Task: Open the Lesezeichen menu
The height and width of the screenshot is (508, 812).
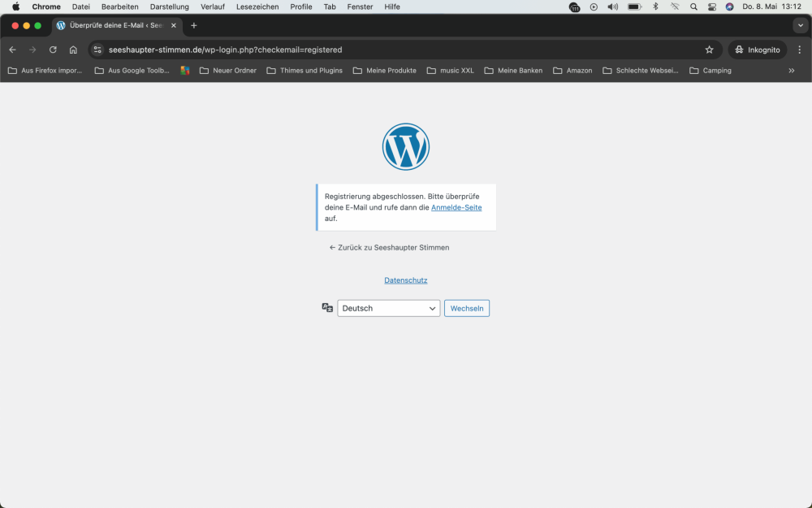Action: pos(257,7)
